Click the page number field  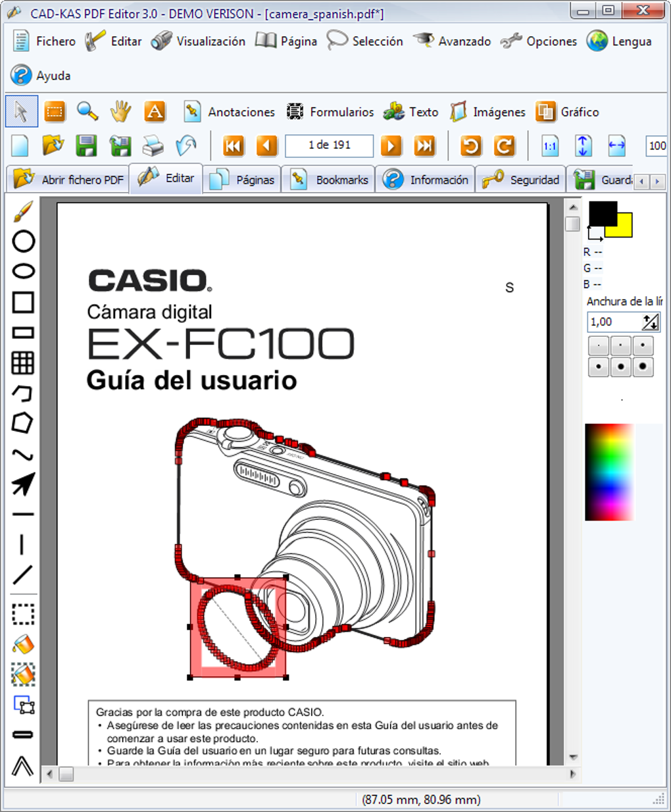point(329,145)
